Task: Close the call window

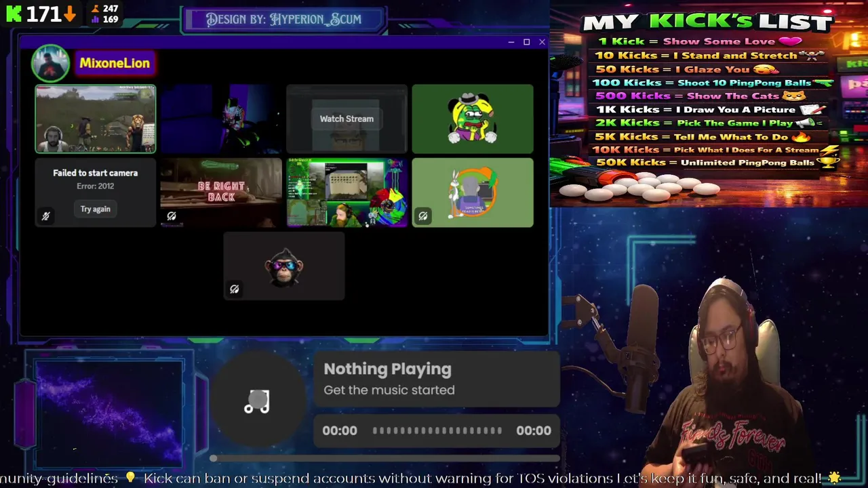Action: (x=542, y=42)
